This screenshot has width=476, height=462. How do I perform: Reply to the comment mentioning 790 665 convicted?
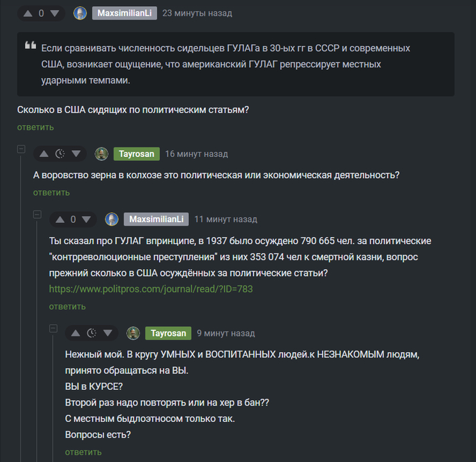click(67, 306)
